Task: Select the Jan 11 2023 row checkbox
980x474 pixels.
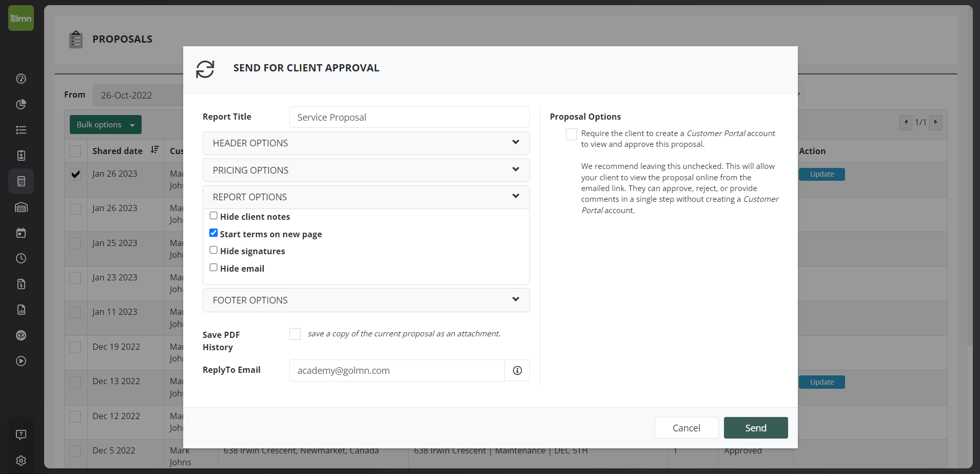Action: pos(75,312)
